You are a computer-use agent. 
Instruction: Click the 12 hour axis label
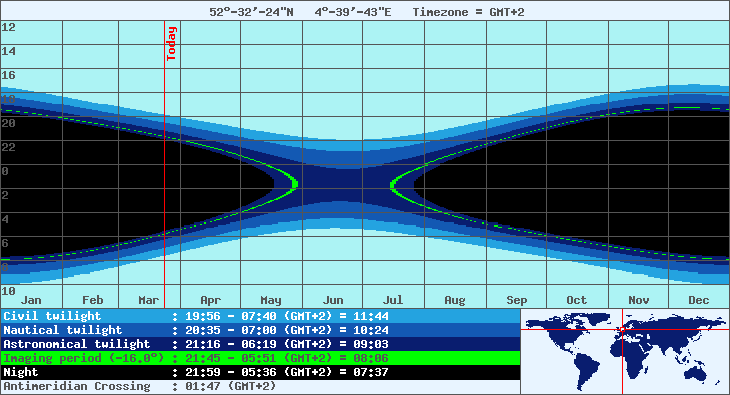8,27
